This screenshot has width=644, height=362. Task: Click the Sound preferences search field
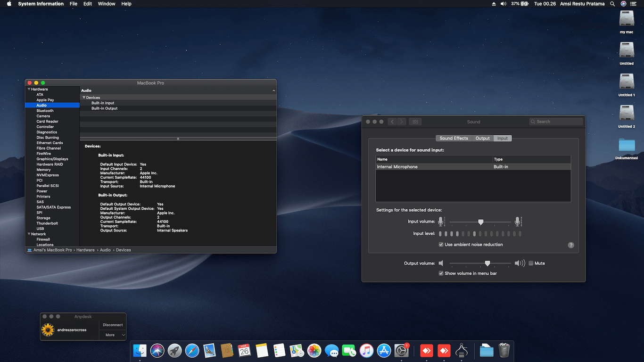(556, 122)
